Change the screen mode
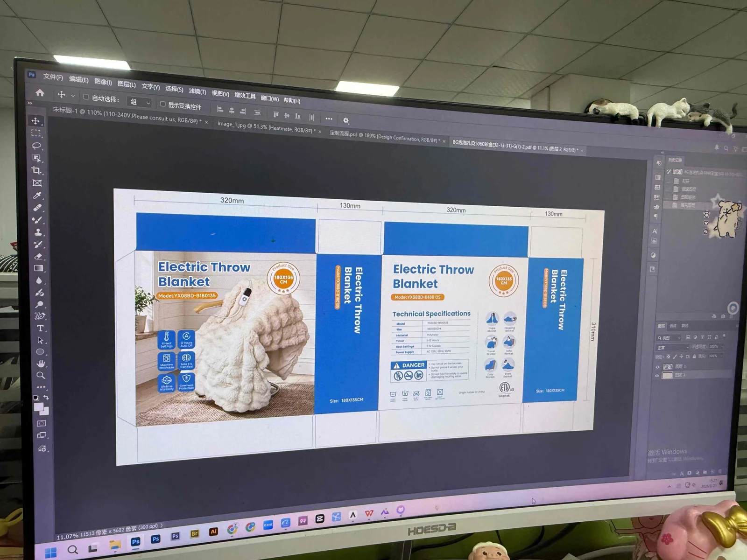This screenshot has height=560, width=747. (x=42, y=435)
